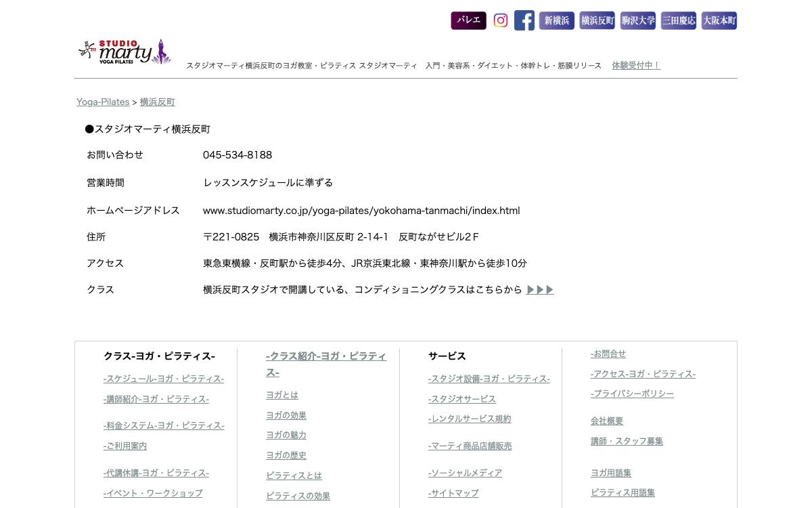The height and width of the screenshot is (508, 812).
Task: Open -ソーシャルメディア link
Action: (466, 473)
